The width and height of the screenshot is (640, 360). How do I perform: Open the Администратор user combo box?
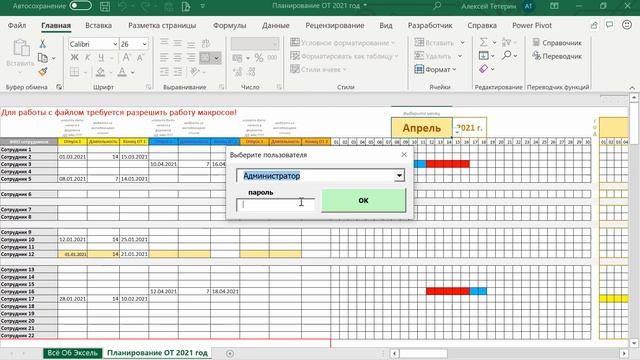click(x=399, y=176)
